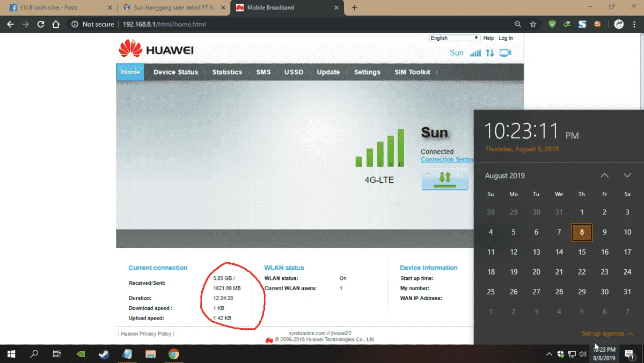644x363 pixels.
Task: Select August 23 in the calendar
Action: [x=604, y=272]
